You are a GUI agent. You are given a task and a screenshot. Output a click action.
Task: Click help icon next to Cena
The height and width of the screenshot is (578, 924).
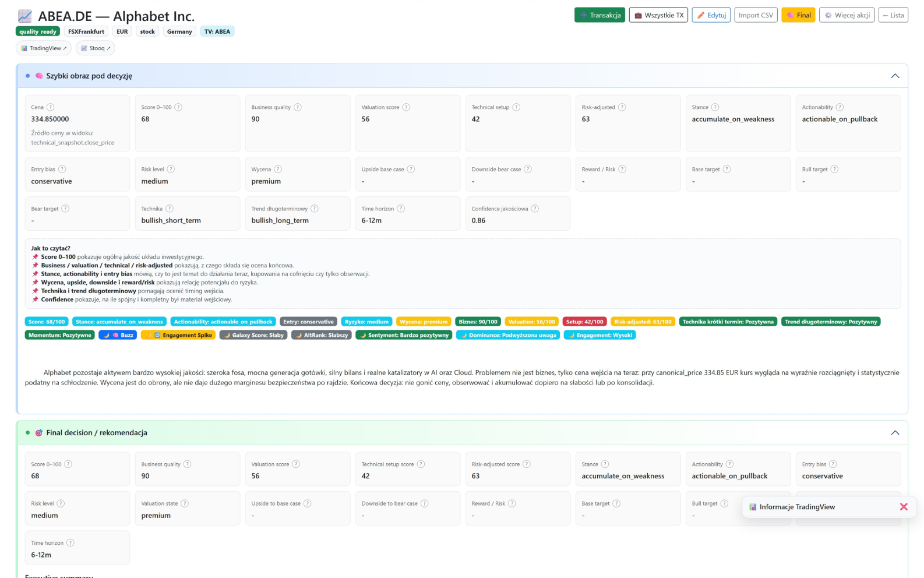[51, 107]
